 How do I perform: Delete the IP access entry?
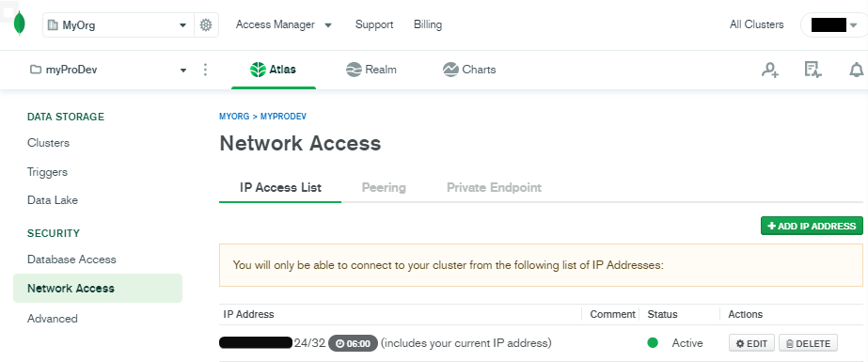coord(808,343)
